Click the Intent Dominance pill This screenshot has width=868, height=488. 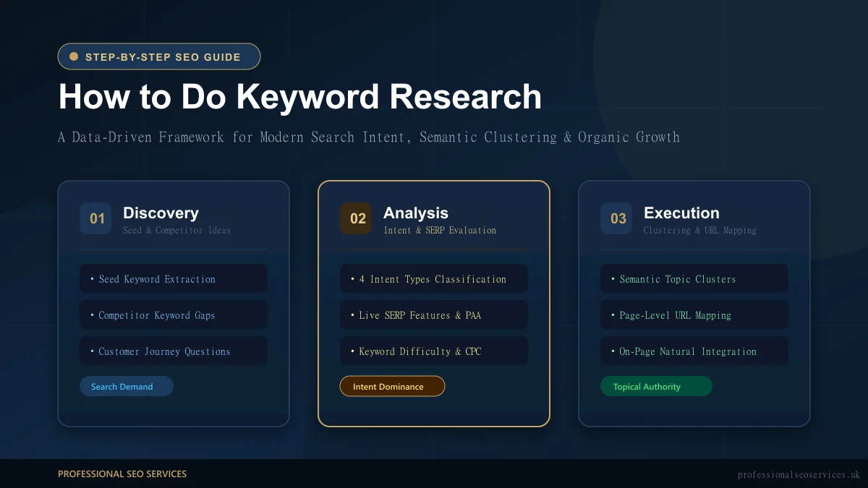[392, 386]
